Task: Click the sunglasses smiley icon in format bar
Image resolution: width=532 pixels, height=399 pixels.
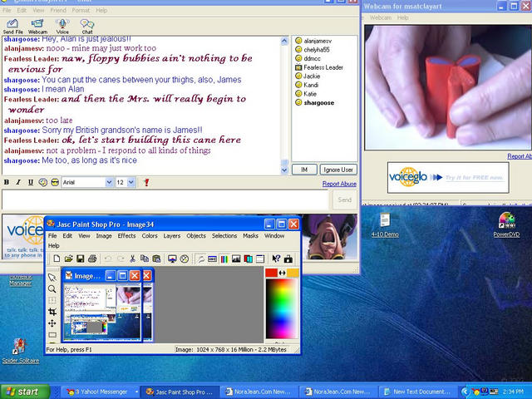Action: pyautogui.click(x=55, y=183)
